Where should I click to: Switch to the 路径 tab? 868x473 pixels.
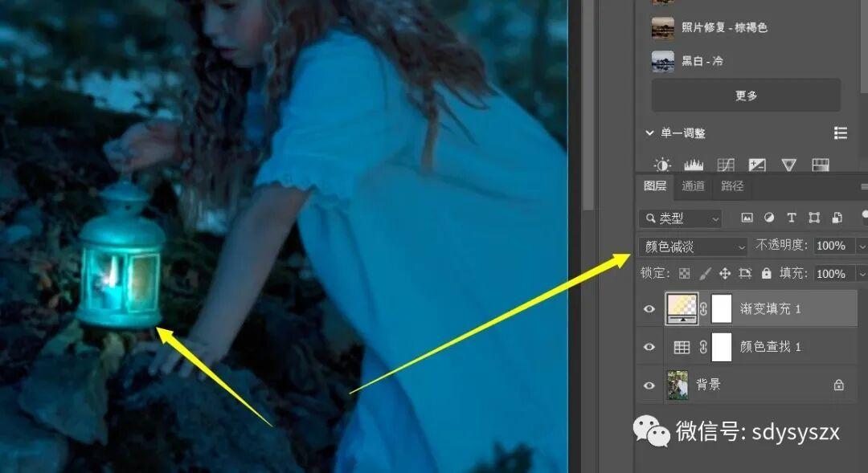(x=732, y=186)
